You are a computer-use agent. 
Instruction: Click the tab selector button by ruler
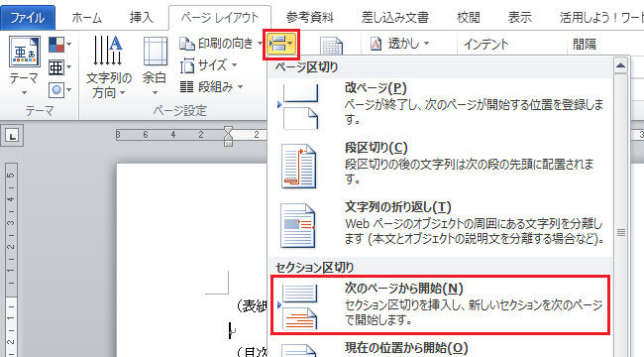(x=12, y=136)
